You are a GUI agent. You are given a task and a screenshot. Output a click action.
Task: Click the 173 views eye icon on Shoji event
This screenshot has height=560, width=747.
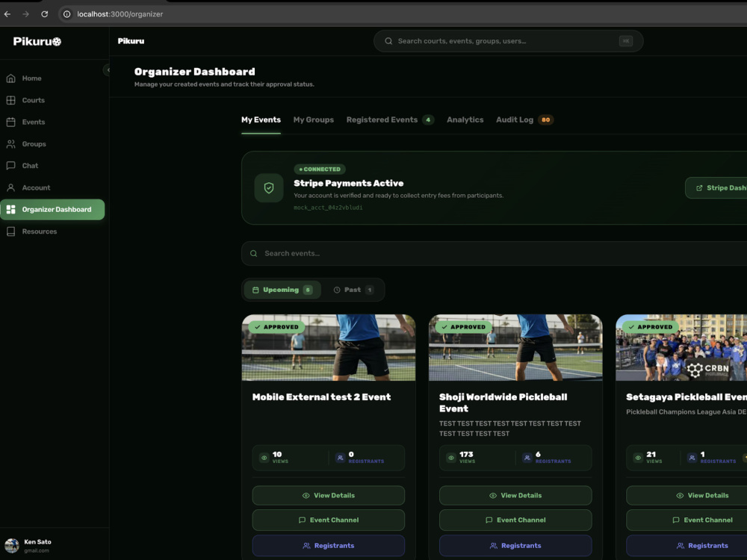[x=451, y=458]
